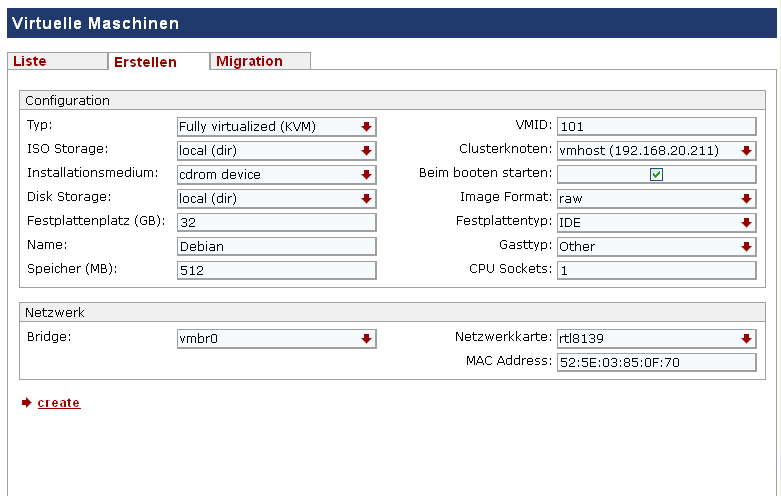The height and width of the screenshot is (496, 781).
Task: Click the create link
Action: (x=59, y=402)
